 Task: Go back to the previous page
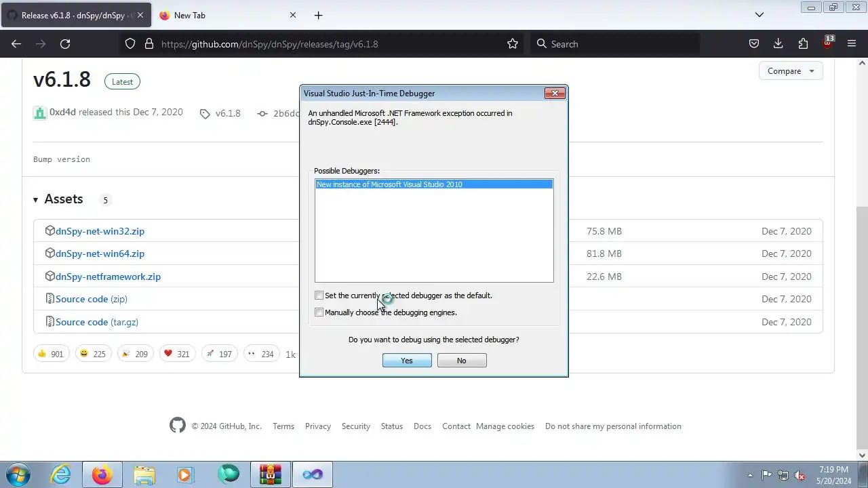16,43
